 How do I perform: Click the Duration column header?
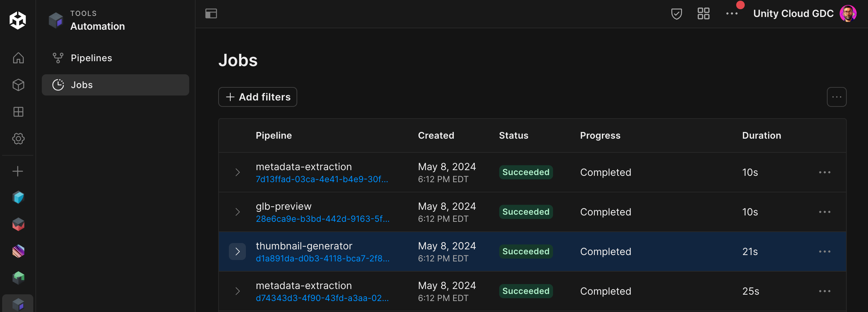click(761, 135)
